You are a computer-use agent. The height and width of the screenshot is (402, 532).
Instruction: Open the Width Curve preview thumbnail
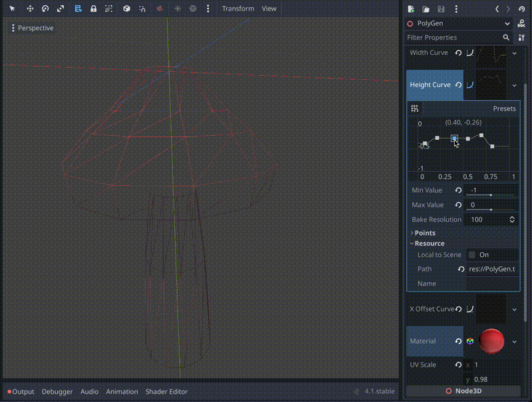pyautogui.click(x=491, y=57)
